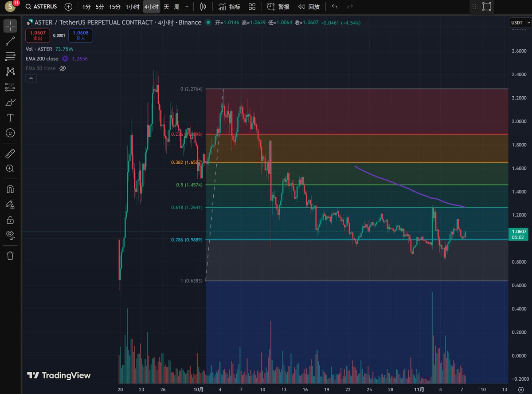Screen dimensions: 532x394
Task: Select the 0.786 (0.9889) Fibonacci level
Action: pyautogui.click(x=187, y=240)
